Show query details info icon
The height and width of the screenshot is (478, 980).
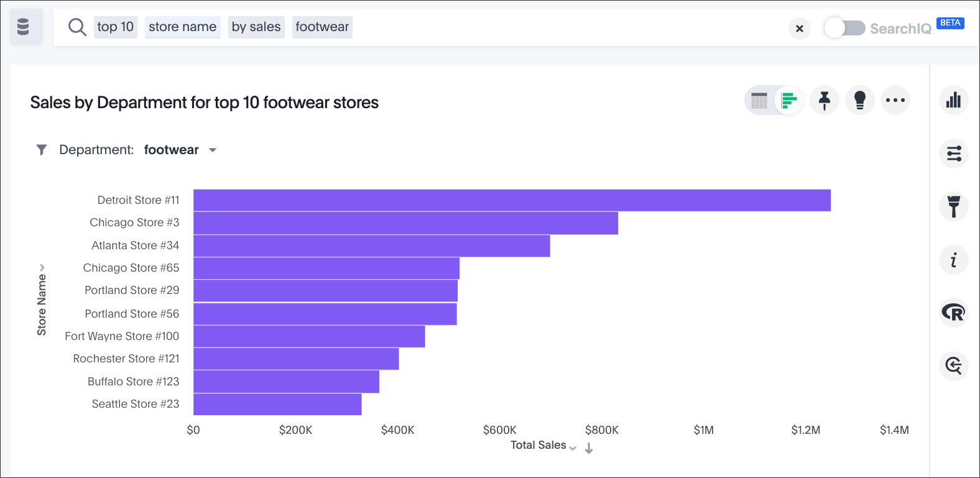click(953, 260)
